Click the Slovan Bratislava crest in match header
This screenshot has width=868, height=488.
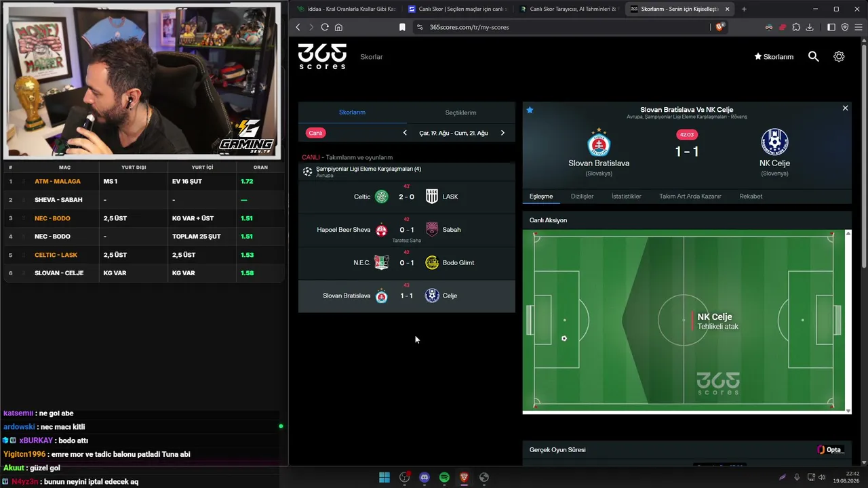pyautogui.click(x=599, y=142)
